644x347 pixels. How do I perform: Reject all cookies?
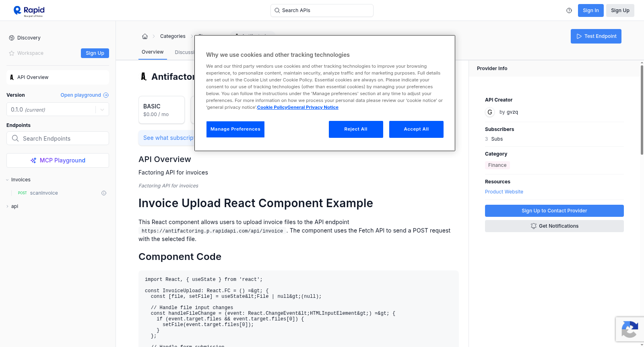pos(356,129)
